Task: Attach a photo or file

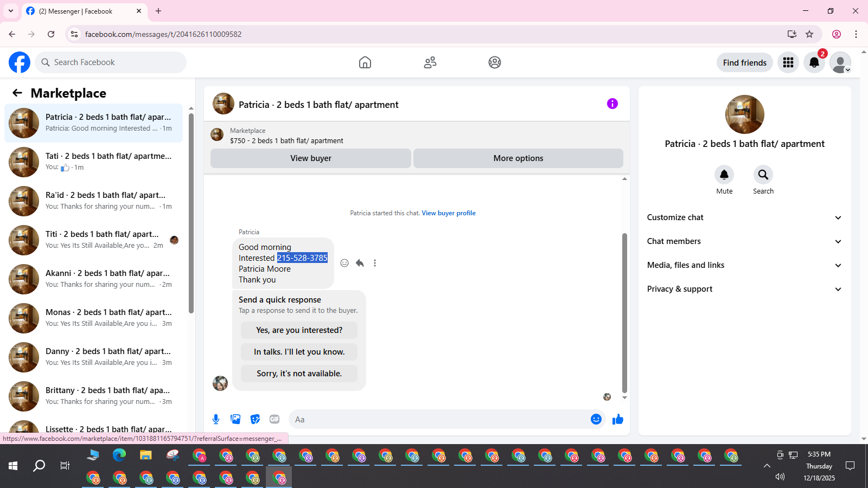Action: click(x=235, y=419)
